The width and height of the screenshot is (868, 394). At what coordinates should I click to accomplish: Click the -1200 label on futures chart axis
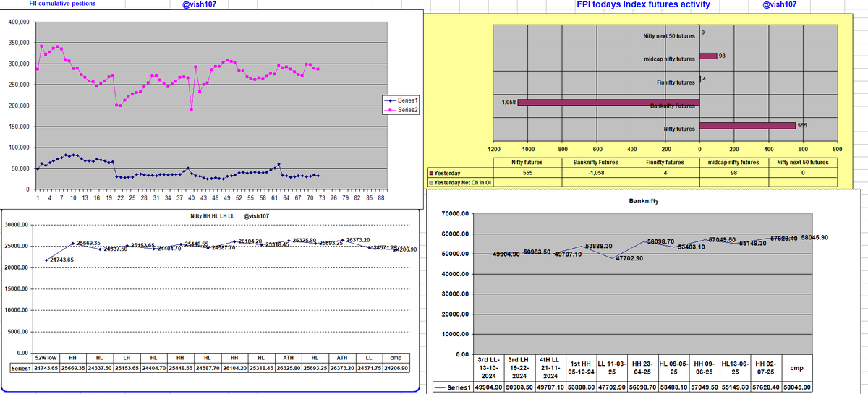coord(493,148)
